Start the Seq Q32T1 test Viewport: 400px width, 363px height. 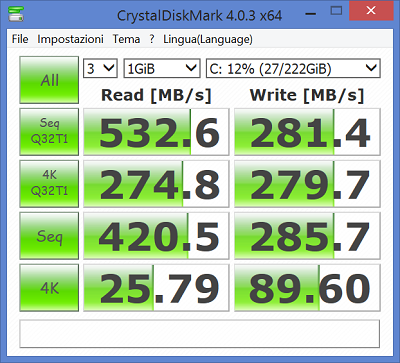pyautogui.click(x=49, y=132)
